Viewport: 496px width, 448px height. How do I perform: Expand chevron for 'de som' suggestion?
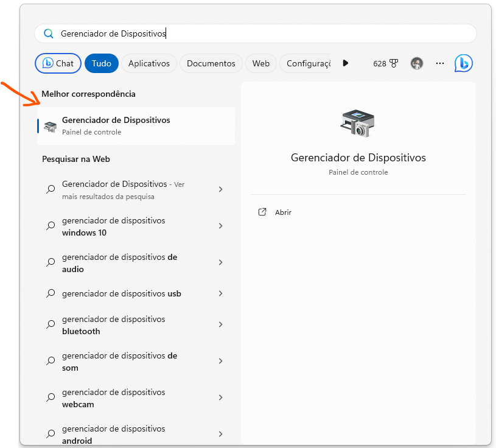tap(221, 361)
